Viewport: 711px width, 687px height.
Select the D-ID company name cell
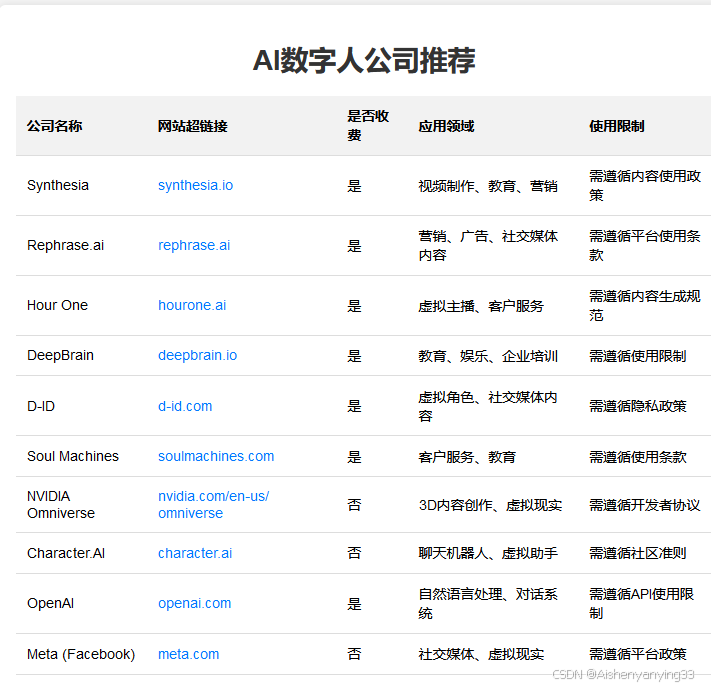pos(41,406)
